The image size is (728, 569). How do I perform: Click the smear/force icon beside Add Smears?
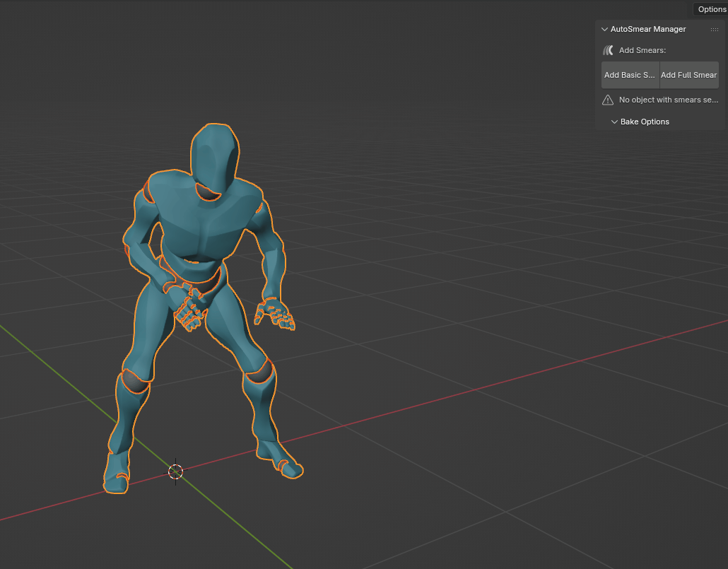(x=608, y=50)
